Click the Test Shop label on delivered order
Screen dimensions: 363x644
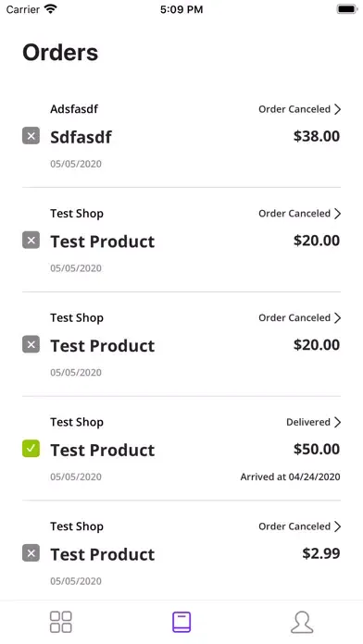(77, 423)
